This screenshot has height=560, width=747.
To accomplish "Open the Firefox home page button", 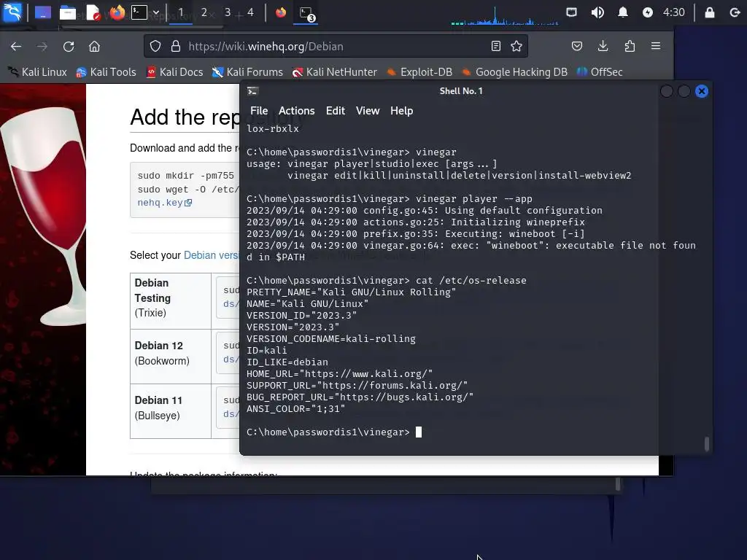I will (x=94, y=46).
